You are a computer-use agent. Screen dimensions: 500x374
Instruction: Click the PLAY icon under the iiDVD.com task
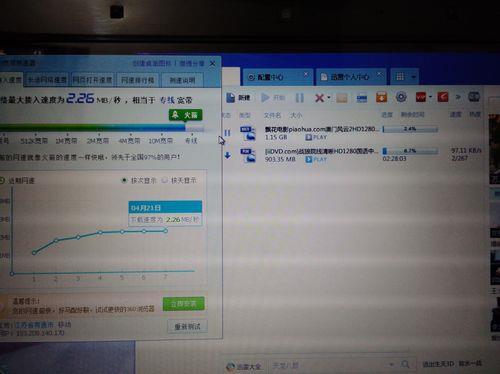tap(309, 159)
